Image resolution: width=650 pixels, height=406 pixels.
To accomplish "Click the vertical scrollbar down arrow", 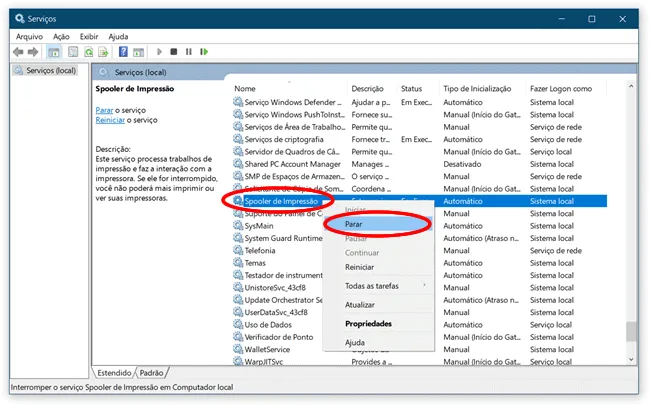I will 631,360.
